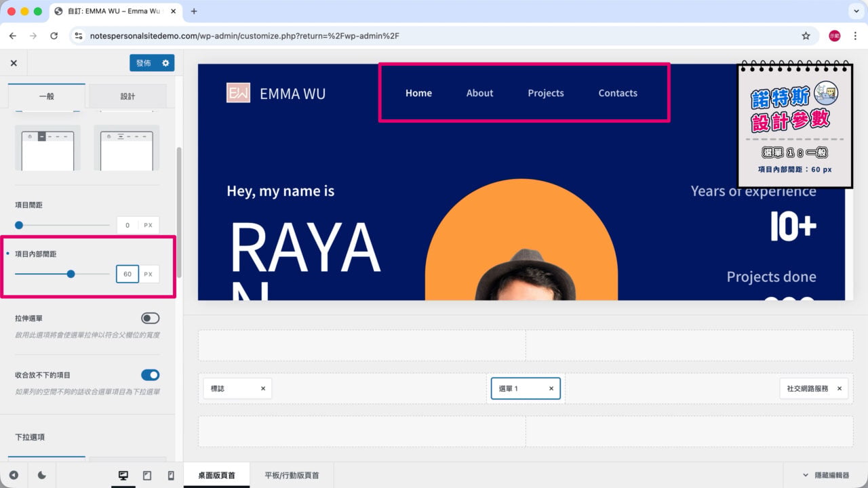Enable the 拉伸選單 switch
868x488 pixels.
[x=150, y=318]
